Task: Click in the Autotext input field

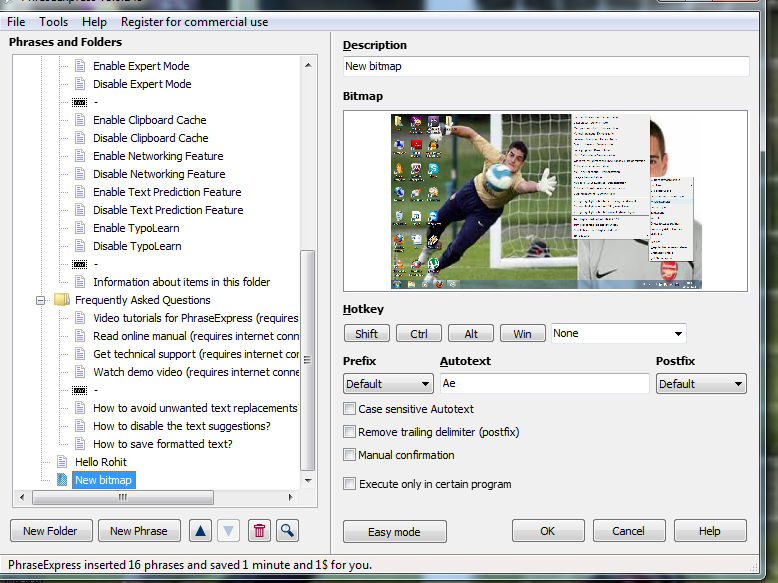Action: click(544, 384)
